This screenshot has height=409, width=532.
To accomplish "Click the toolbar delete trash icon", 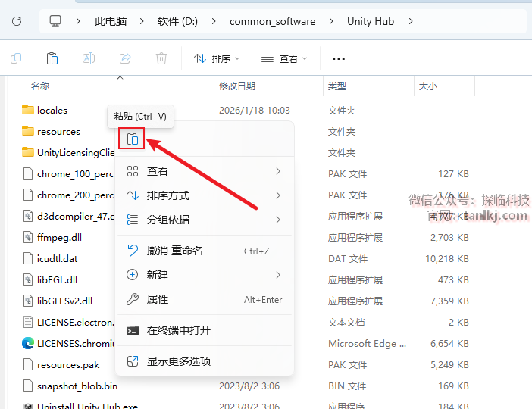I will (x=161, y=58).
